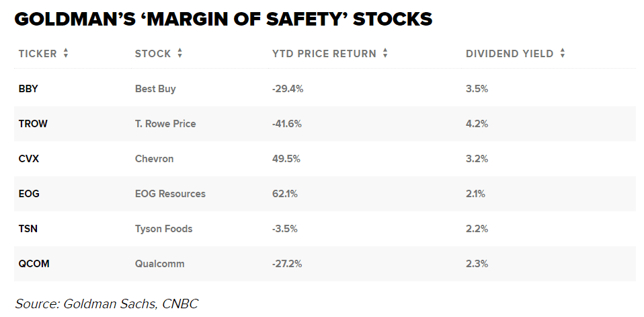Click sort arrows beside Dividend Yield
Image resolution: width=644 pixels, height=317 pixels.
563,54
